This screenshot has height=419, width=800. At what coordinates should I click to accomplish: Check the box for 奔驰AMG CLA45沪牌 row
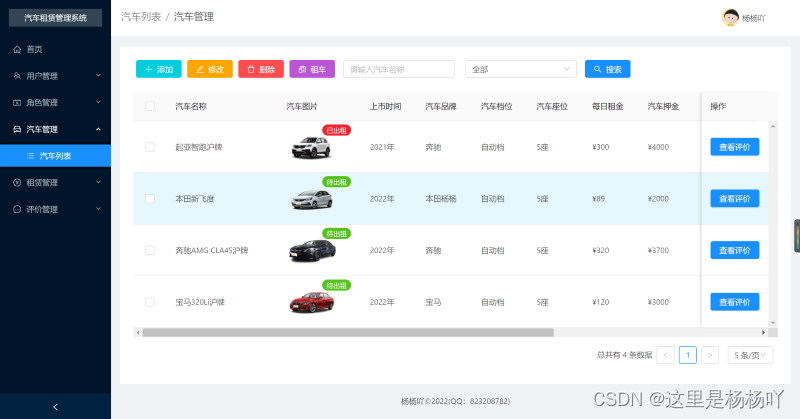coord(150,250)
